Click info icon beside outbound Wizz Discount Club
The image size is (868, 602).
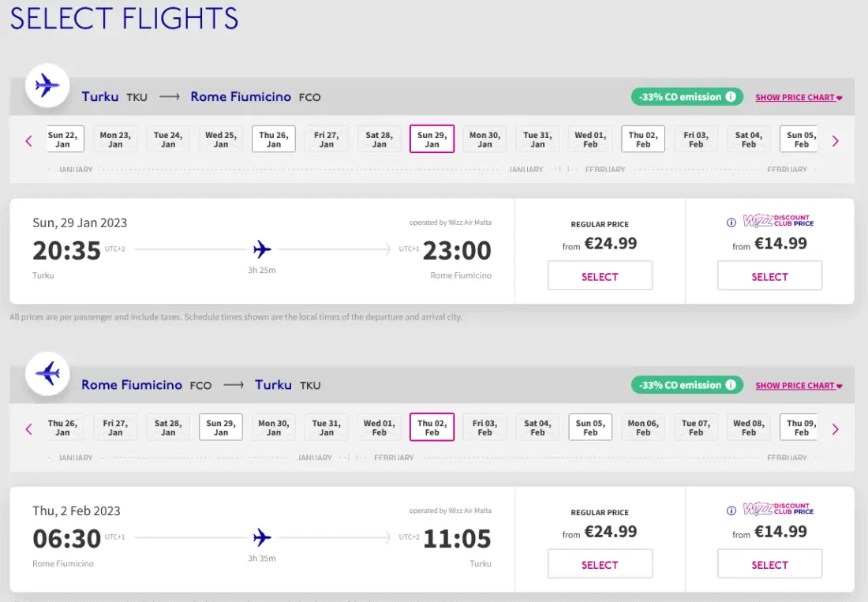point(731,222)
